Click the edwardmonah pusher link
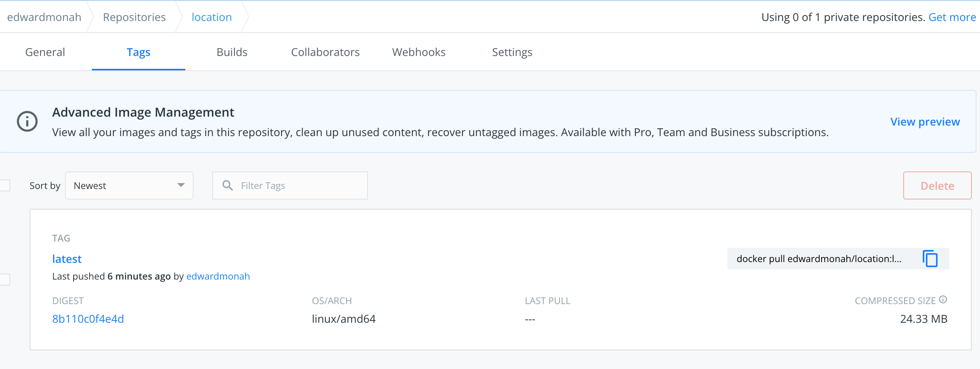Image resolution: width=980 pixels, height=369 pixels. point(218,276)
